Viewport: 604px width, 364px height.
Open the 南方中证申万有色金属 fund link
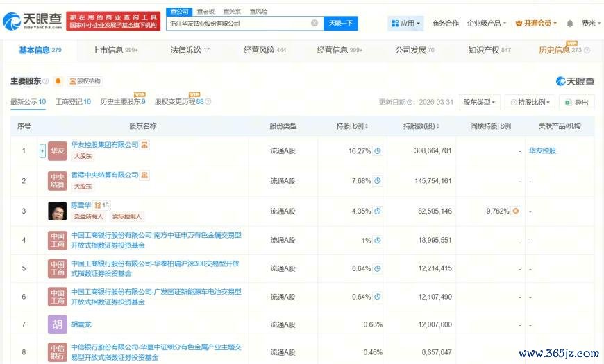click(156, 240)
